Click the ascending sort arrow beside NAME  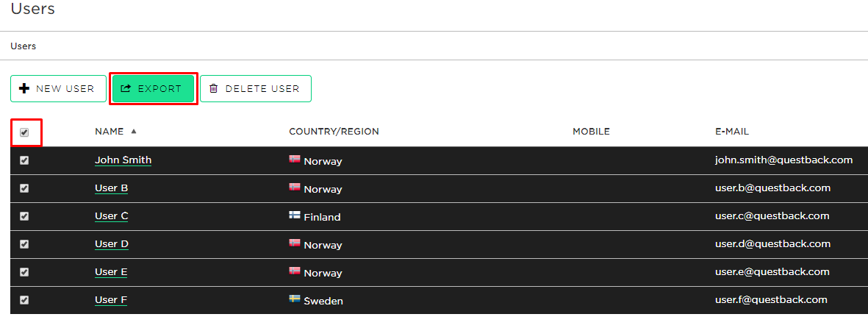[x=134, y=132]
